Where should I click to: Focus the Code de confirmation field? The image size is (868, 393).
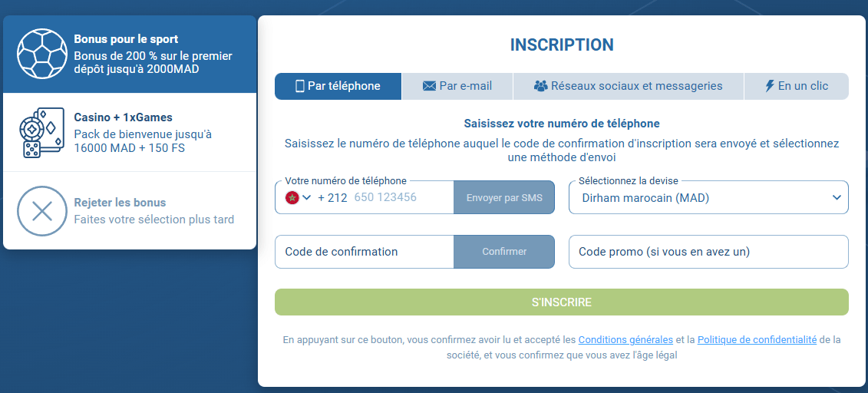pyautogui.click(x=364, y=252)
